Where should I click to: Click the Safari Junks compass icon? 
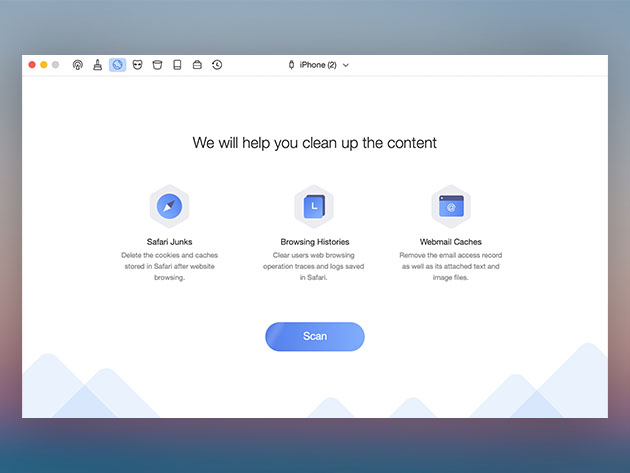click(x=169, y=206)
